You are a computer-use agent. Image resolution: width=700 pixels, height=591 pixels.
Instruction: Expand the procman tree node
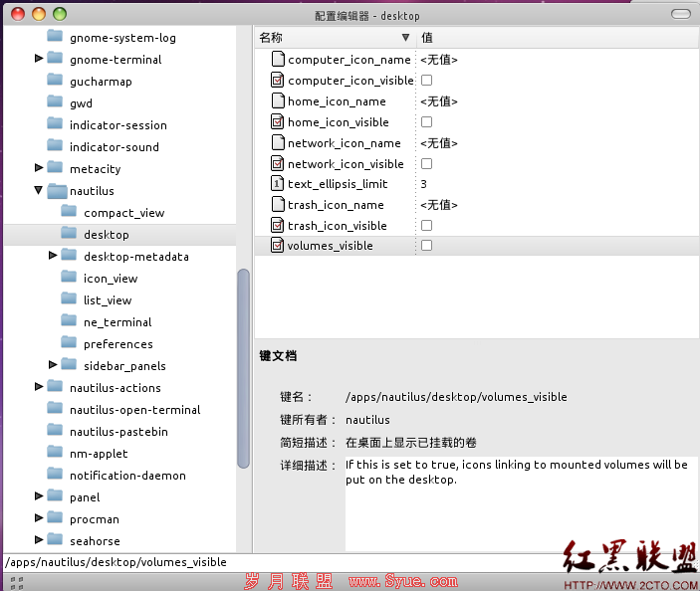coord(39,517)
